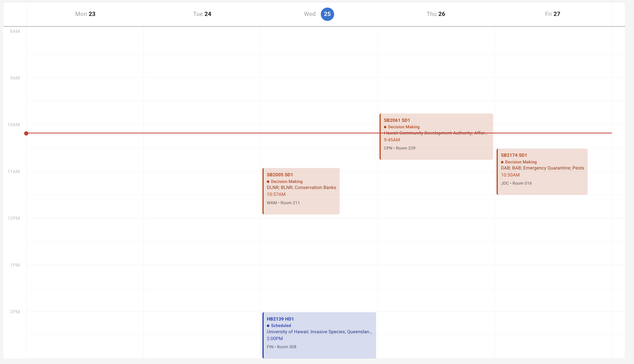Click the Decision Making status dot on SB2061
Image resolution: width=634 pixels, height=364 pixels.
385,127
